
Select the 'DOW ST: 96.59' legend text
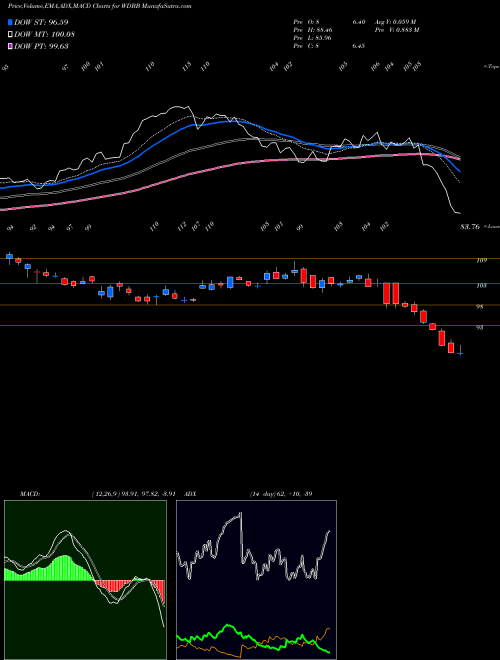41,22
